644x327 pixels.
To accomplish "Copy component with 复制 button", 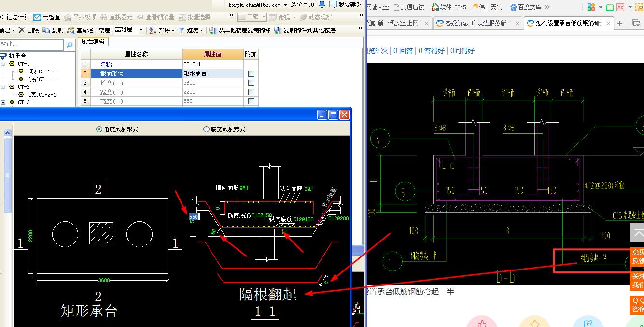I will [53, 30].
